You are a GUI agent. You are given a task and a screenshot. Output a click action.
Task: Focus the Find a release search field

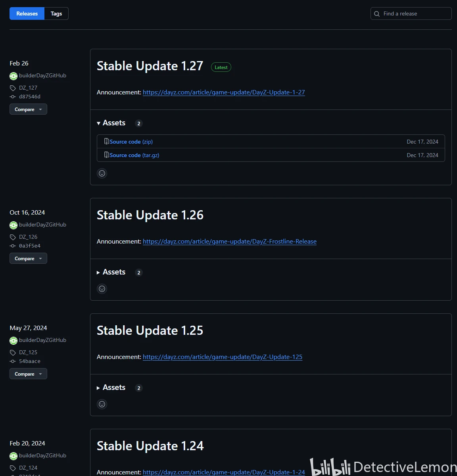pyautogui.click(x=413, y=13)
